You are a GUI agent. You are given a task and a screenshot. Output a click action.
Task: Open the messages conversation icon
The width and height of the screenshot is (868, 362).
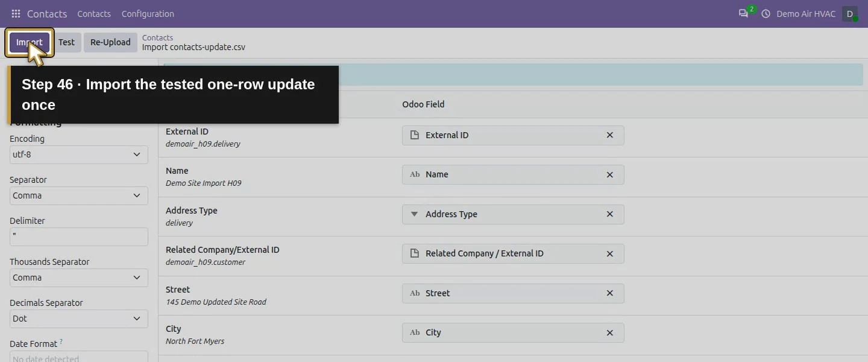pyautogui.click(x=743, y=14)
